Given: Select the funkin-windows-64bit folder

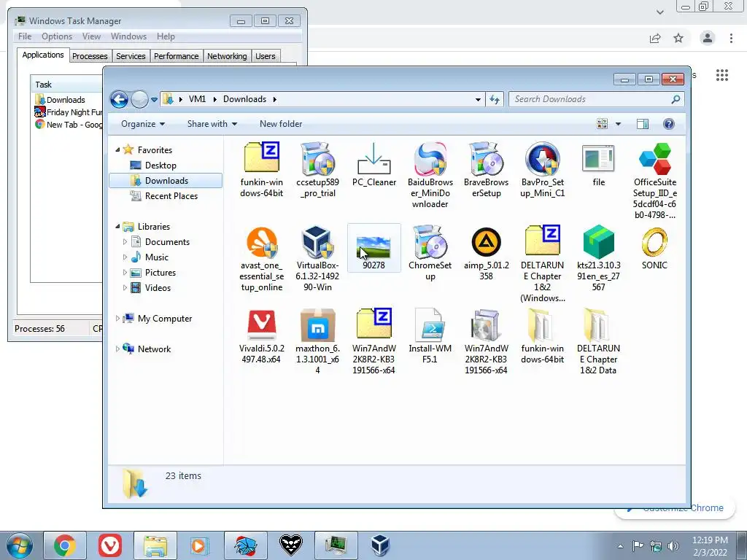Looking at the screenshot, I should point(543,335).
